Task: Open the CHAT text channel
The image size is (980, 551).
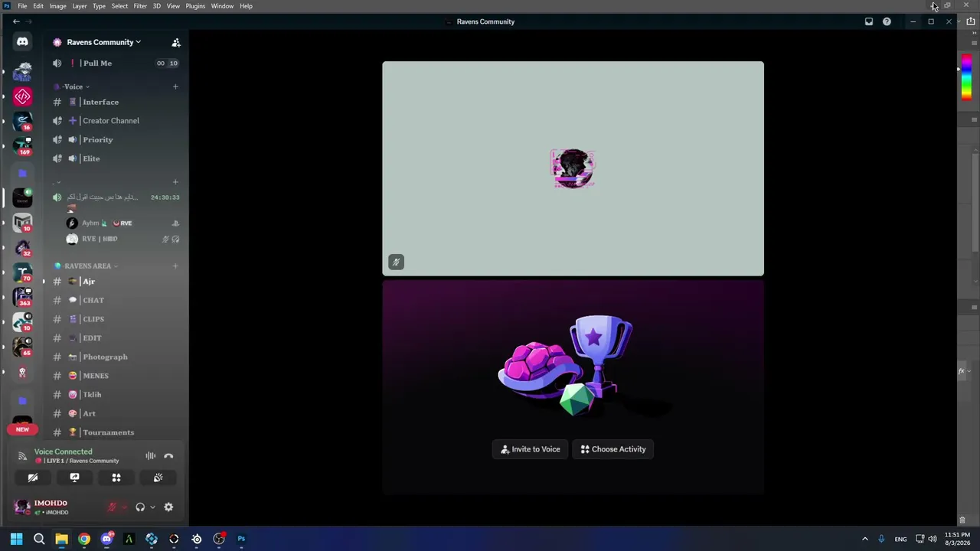Action: 116,300
